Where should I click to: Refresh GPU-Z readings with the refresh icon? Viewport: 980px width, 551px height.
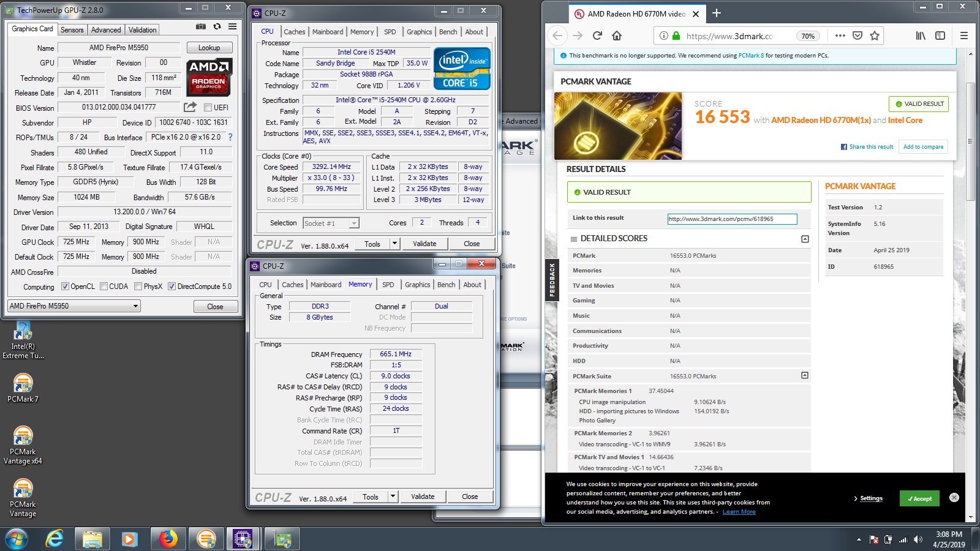(x=217, y=26)
